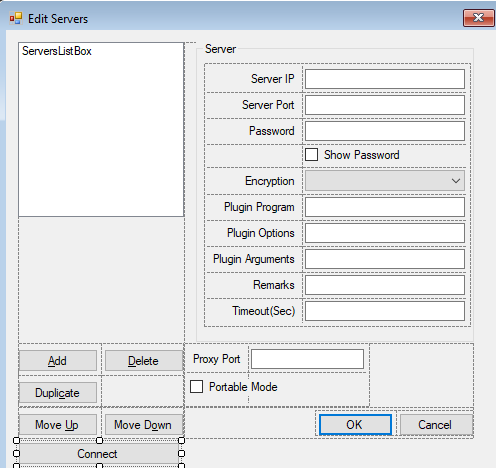Focus the Plugin Options input field

[x=385, y=233]
